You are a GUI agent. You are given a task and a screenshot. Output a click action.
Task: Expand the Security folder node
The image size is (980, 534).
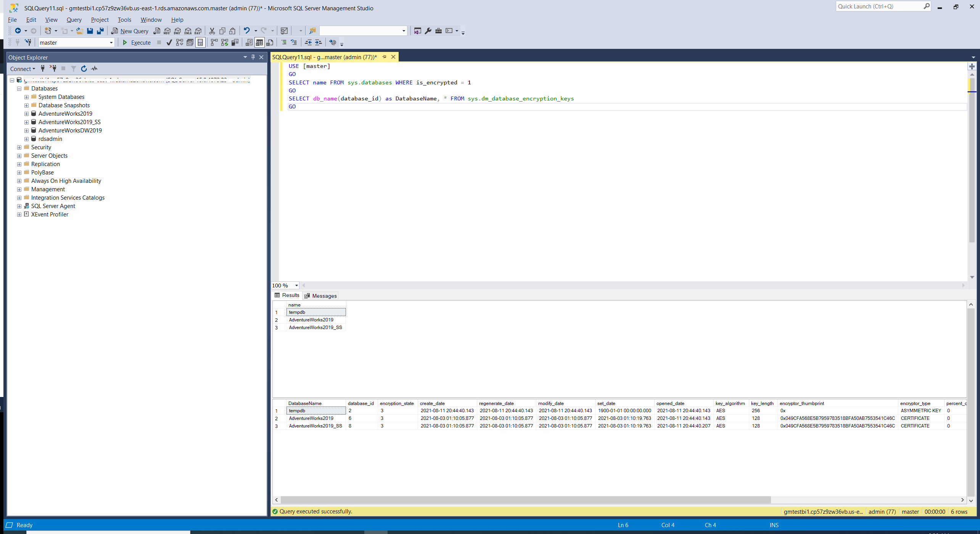(19, 147)
